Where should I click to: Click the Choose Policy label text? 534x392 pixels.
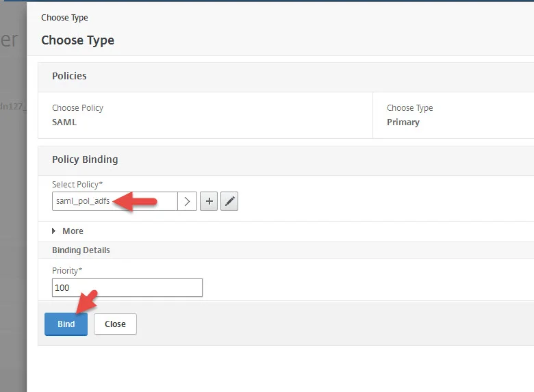point(77,108)
